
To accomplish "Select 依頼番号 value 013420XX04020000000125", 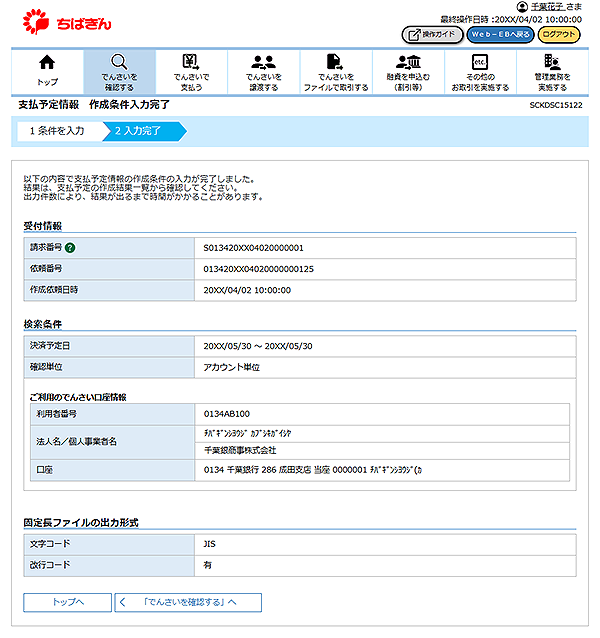I will tap(259, 269).
